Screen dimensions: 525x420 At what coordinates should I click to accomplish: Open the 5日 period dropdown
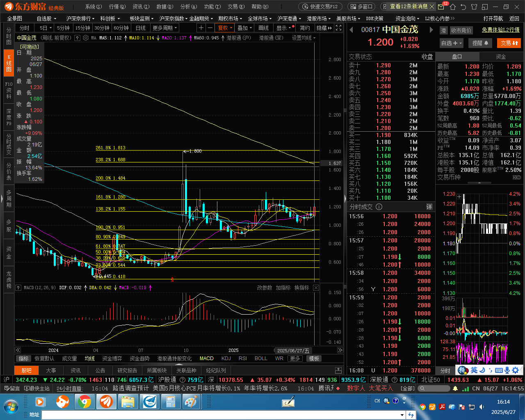46,28
